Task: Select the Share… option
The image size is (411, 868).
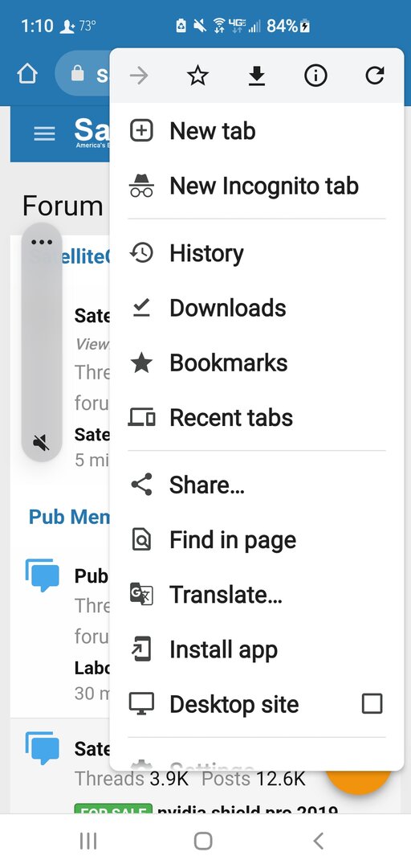Action: click(x=257, y=485)
